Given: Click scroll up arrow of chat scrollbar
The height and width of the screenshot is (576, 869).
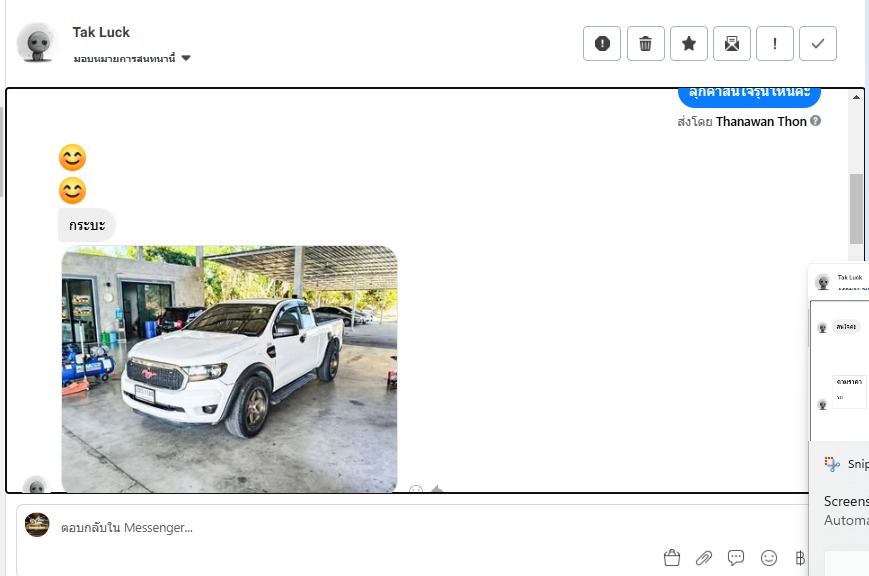Looking at the screenshot, I should 856,97.
